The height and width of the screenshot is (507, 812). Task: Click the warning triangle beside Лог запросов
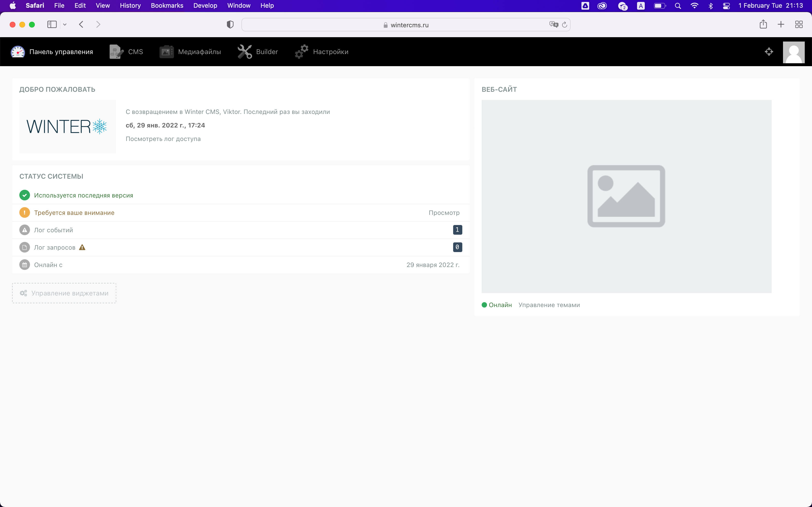click(82, 247)
